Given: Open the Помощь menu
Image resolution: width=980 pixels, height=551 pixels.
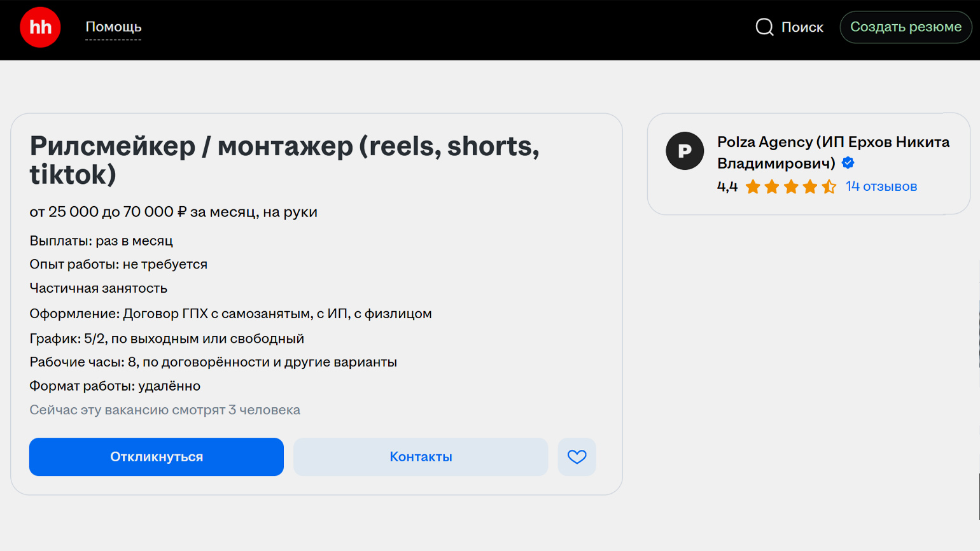Looking at the screenshot, I should 113,27.
